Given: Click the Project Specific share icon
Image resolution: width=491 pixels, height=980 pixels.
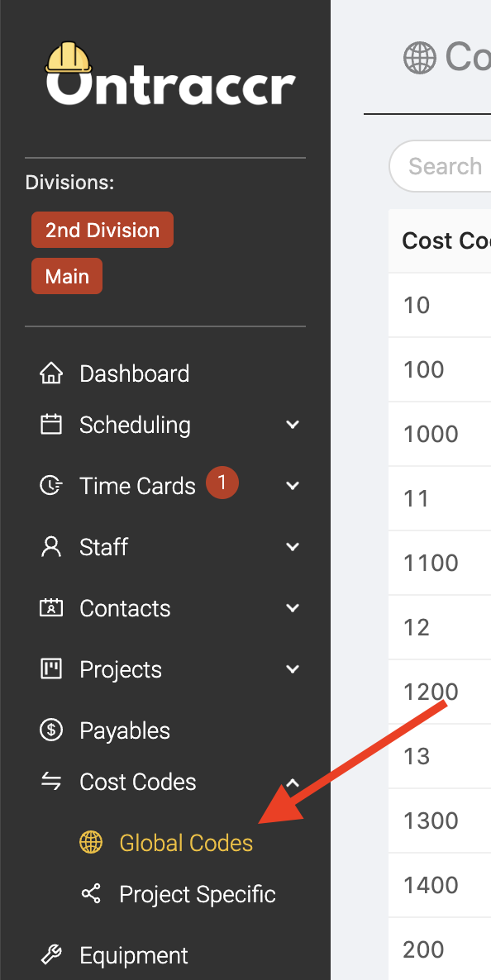Looking at the screenshot, I should point(91,894).
